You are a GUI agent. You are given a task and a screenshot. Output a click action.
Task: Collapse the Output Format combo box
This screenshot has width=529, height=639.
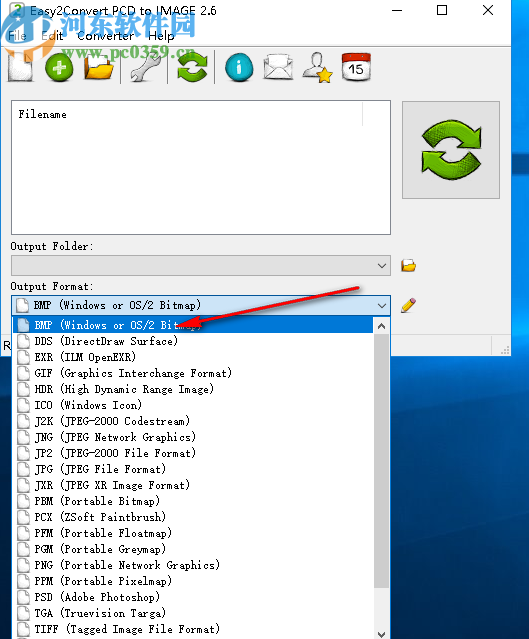[381, 305]
